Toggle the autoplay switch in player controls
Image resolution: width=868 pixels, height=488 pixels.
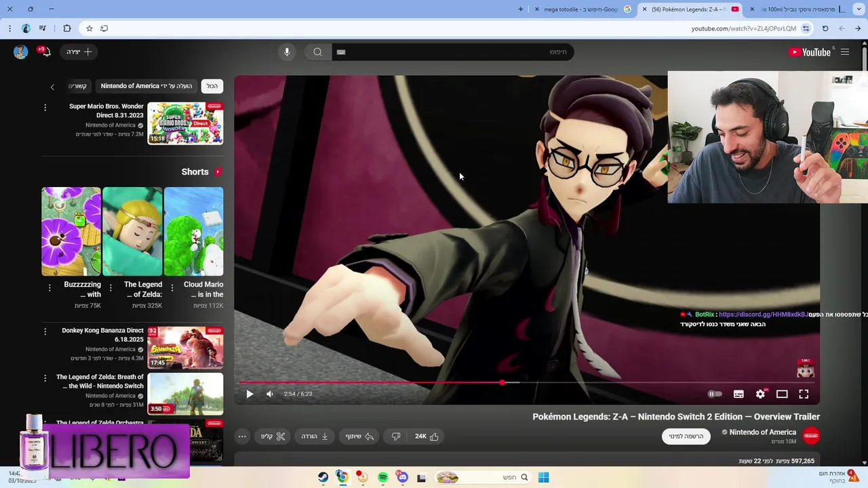pyautogui.click(x=715, y=394)
